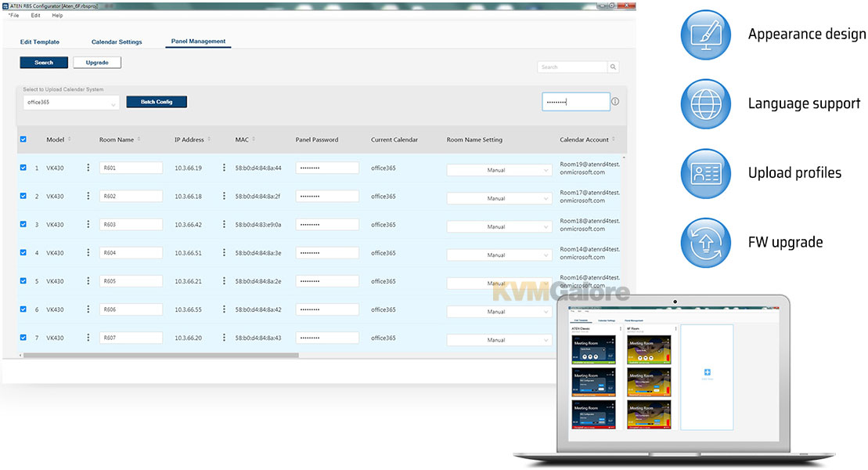The image size is (868, 470).
Task: Open Room Name Setting dropdown for R601
Action: coord(499,170)
